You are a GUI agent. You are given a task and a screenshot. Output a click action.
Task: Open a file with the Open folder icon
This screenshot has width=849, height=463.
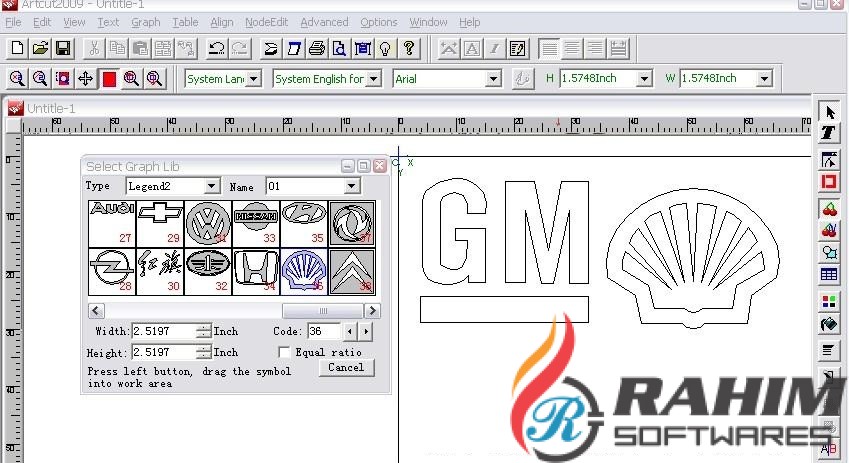(40, 49)
